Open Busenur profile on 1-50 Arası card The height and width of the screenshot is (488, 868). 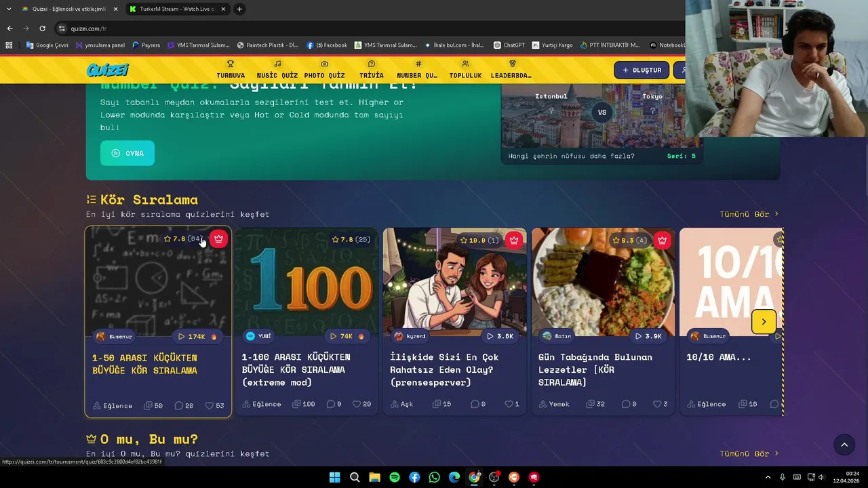115,336
